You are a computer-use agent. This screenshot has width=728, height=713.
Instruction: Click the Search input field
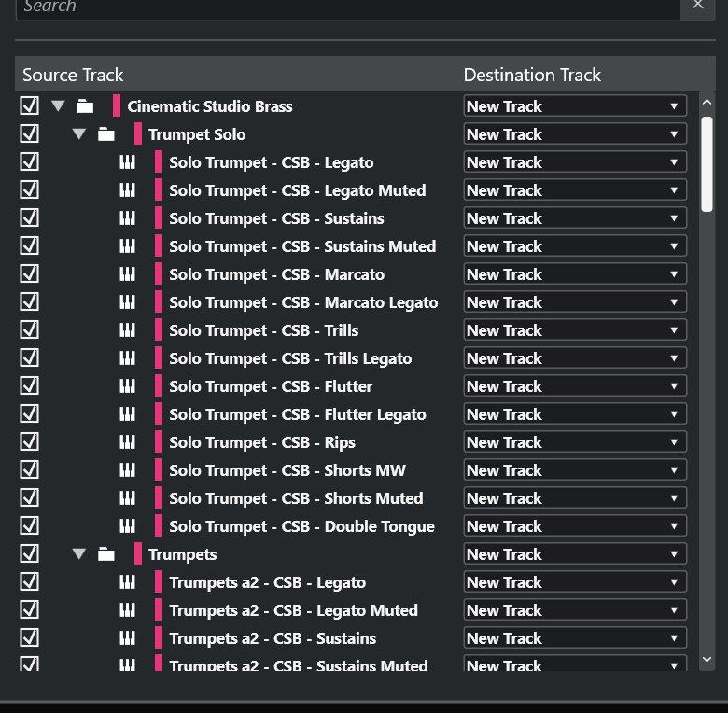pos(345,7)
